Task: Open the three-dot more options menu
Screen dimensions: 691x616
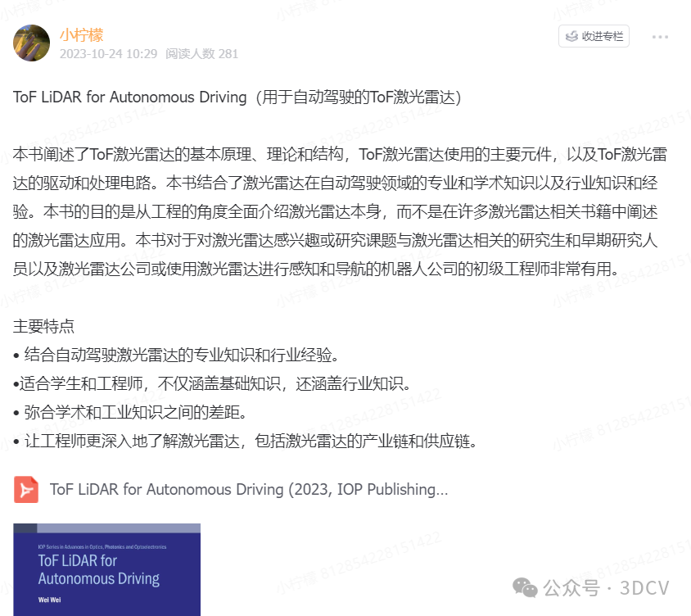Action: (660, 37)
